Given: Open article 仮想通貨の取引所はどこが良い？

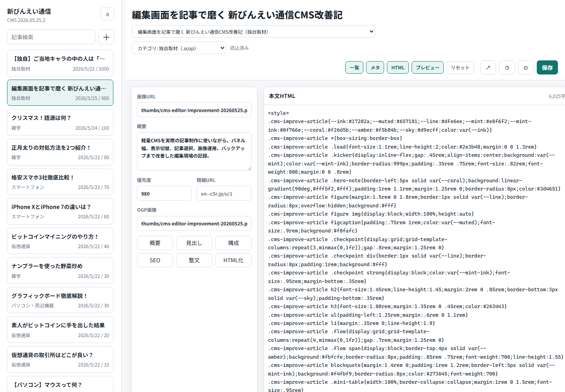Looking at the screenshot, I should (60, 359).
